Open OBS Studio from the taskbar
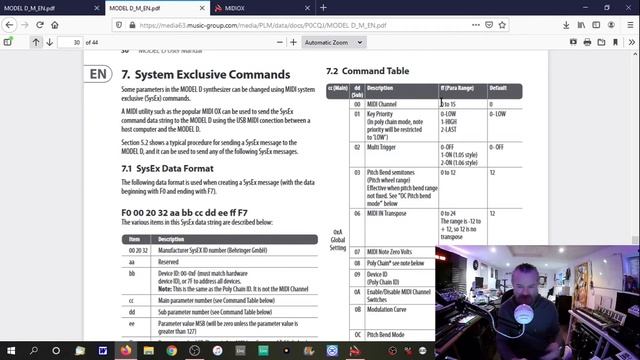This screenshot has height=360, width=640. click(195, 351)
